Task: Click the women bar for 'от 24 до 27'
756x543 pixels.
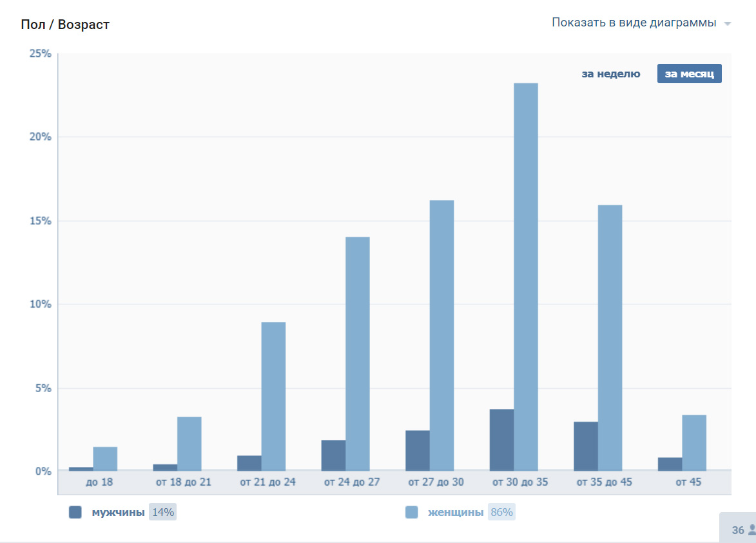Action: point(357,353)
